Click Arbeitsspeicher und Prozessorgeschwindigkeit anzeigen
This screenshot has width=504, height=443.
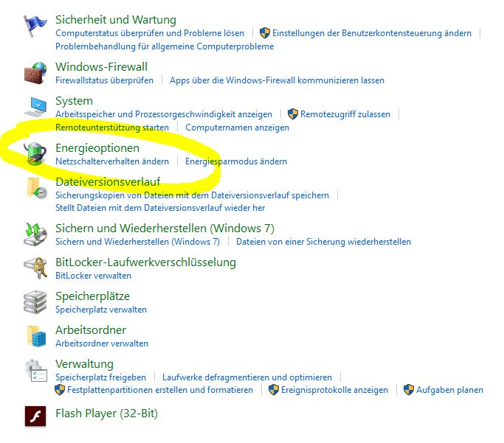pos(164,114)
